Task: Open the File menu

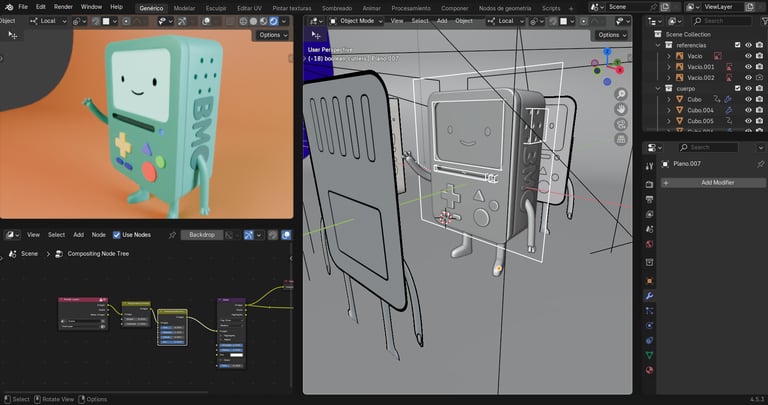Action: click(x=23, y=7)
